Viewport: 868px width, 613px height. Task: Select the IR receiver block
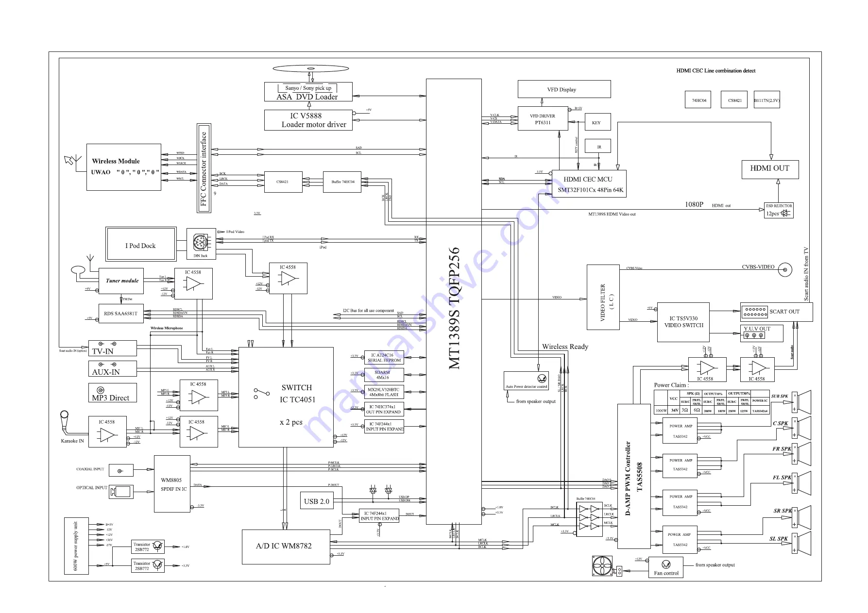point(597,146)
